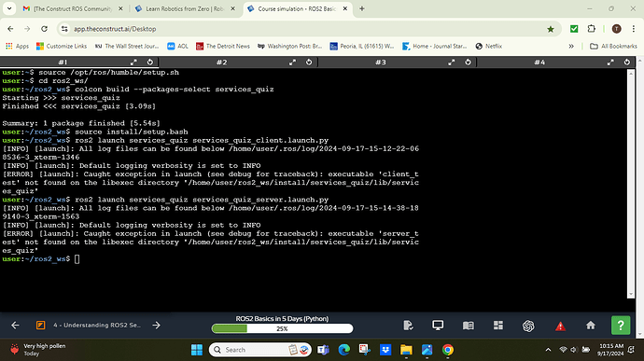Open the Peoria, IL weather bookmark
The image size is (644, 361).
point(362,47)
